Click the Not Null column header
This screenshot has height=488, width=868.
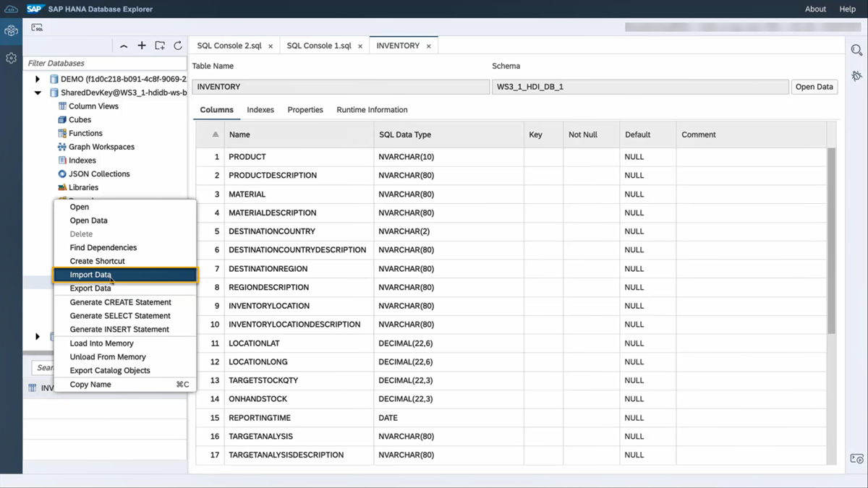coord(591,134)
